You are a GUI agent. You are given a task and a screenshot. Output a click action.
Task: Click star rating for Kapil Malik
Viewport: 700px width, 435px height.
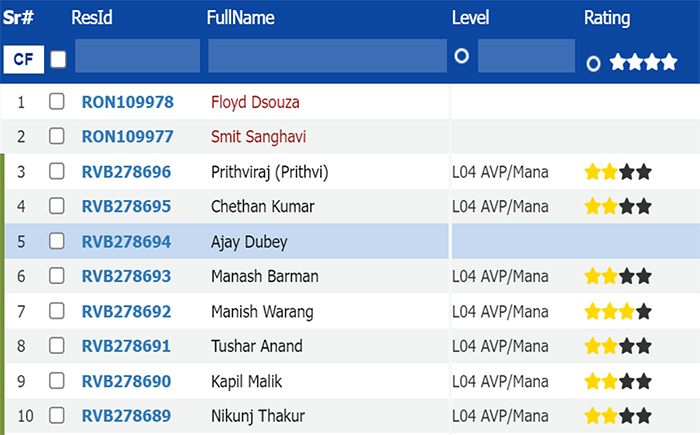(x=618, y=381)
